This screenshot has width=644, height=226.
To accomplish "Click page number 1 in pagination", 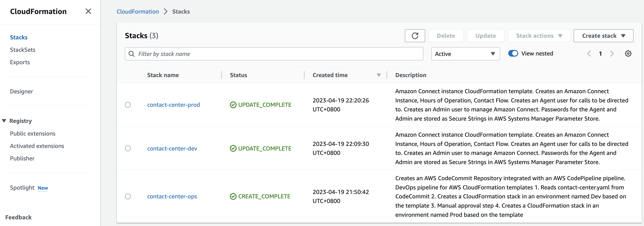I will coord(600,54).
